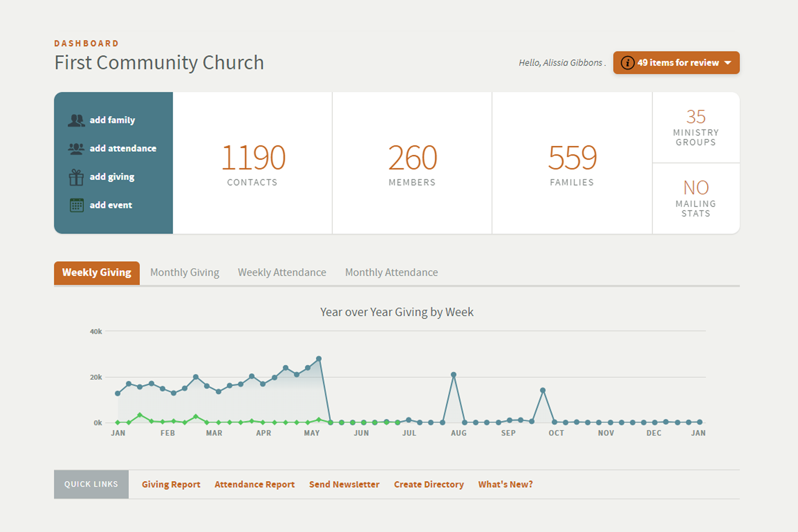Screen dimensions: 798x532
Task: Open the 35 Ministry Groups tile
Action: pos(696,127)
